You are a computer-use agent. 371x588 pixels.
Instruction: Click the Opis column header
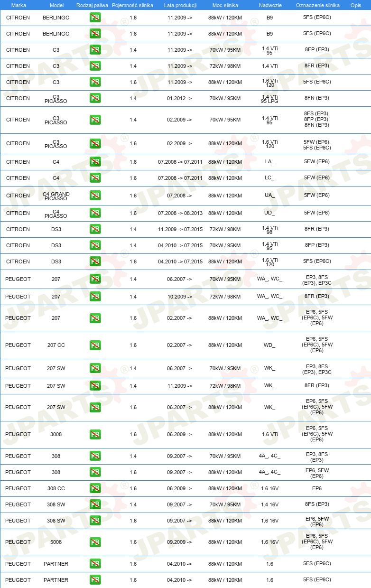[x=356, y=5]
